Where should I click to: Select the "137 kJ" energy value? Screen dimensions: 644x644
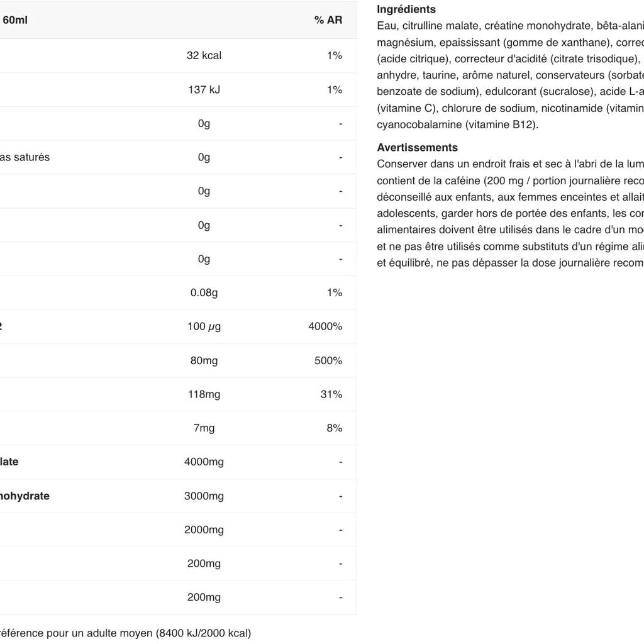[204, 89]
